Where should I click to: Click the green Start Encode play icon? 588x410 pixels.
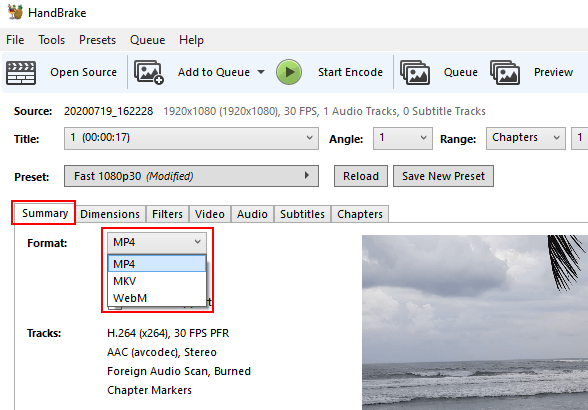tap(289, 72)
